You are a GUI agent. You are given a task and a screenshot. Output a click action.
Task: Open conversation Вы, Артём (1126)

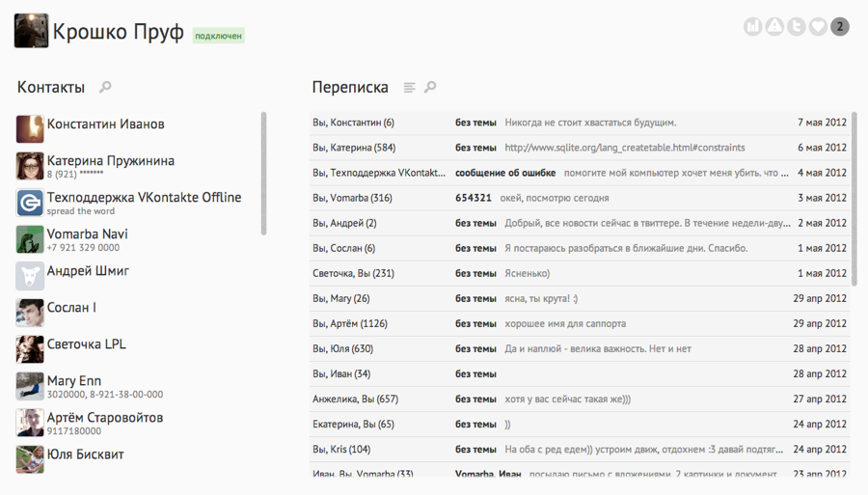[x=580, y=323]
